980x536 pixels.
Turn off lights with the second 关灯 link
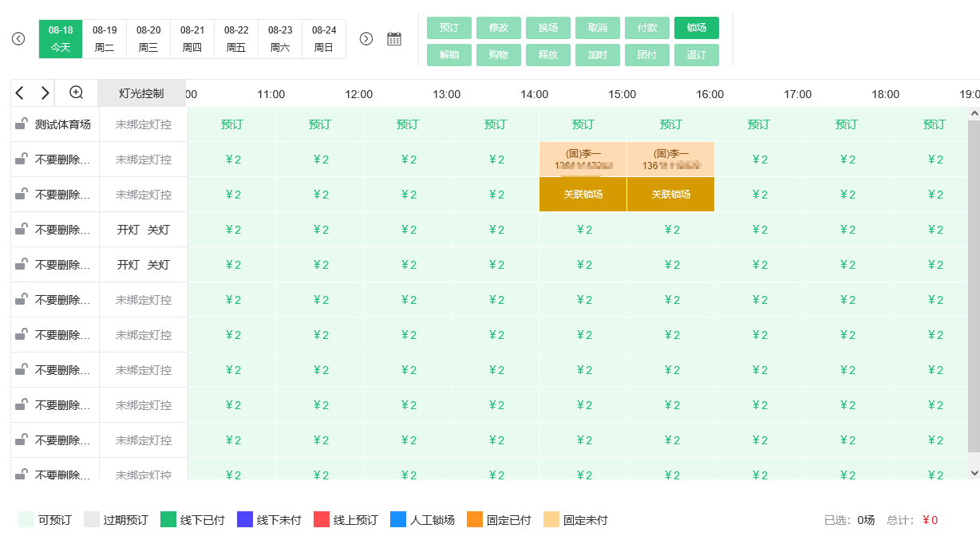tap(159, 265)
